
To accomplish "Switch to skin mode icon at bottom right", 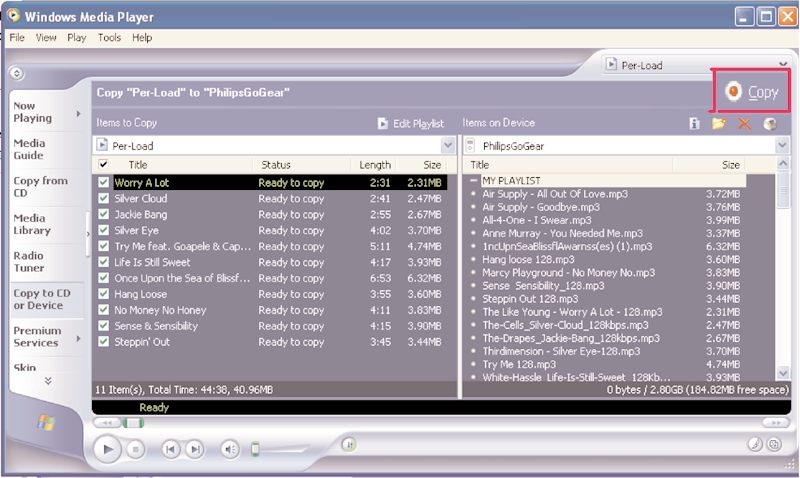I will [774, 444].
